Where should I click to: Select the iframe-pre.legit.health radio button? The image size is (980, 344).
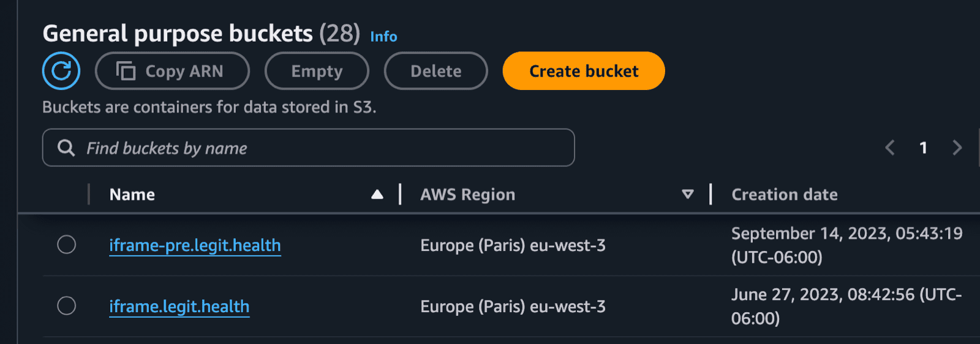pos(66,245)
